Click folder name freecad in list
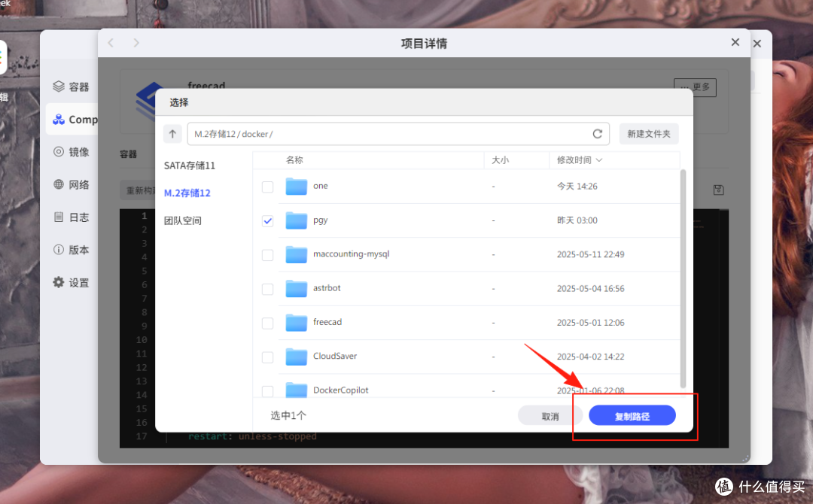Screen dimensions: 813x504 [327, 322]
